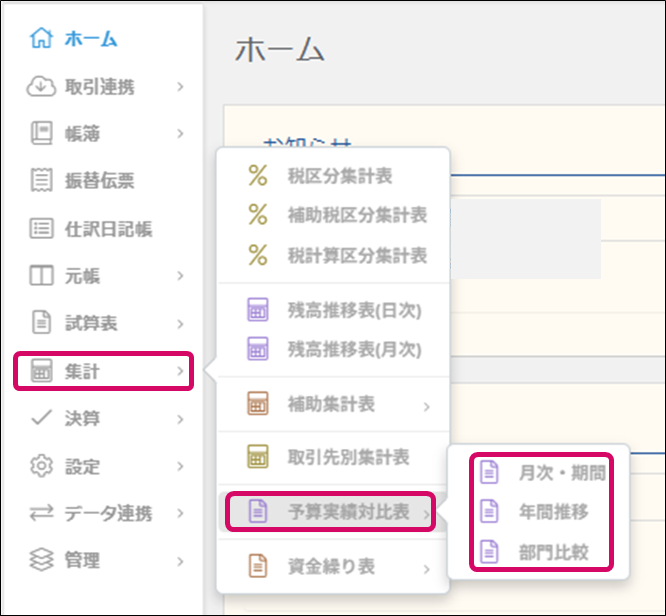This screenshot has width=666, height=616.
Task: Expand the 資金繰り表 submenu arrow
Action: coord(427,569)
